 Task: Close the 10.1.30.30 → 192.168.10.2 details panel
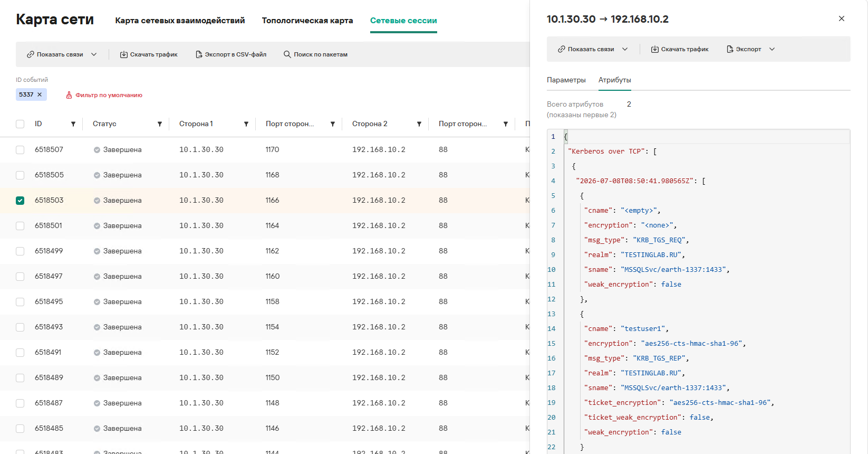pyautogui.click(x=842, y=18)
